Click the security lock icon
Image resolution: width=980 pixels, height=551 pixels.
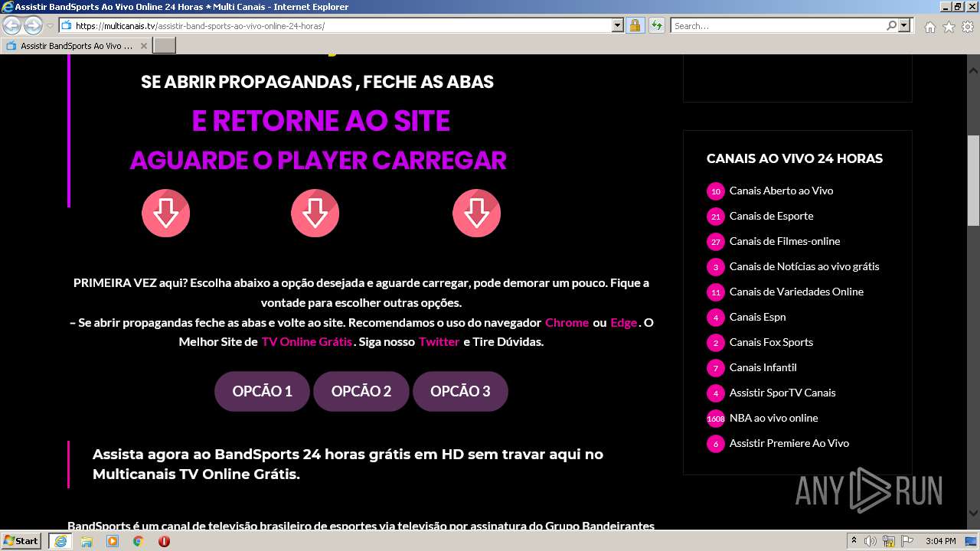click(635, 25)
